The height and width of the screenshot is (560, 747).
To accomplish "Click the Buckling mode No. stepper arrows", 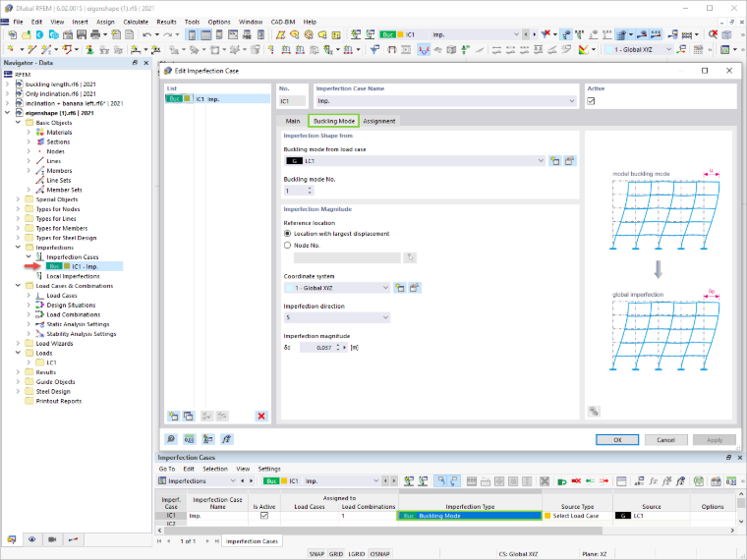I will [310, 191].
